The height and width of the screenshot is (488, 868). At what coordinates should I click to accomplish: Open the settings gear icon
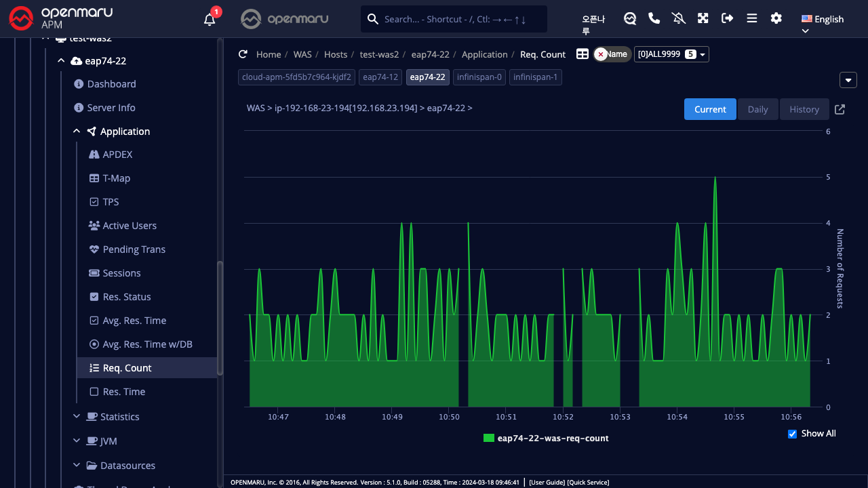(776, 18)
